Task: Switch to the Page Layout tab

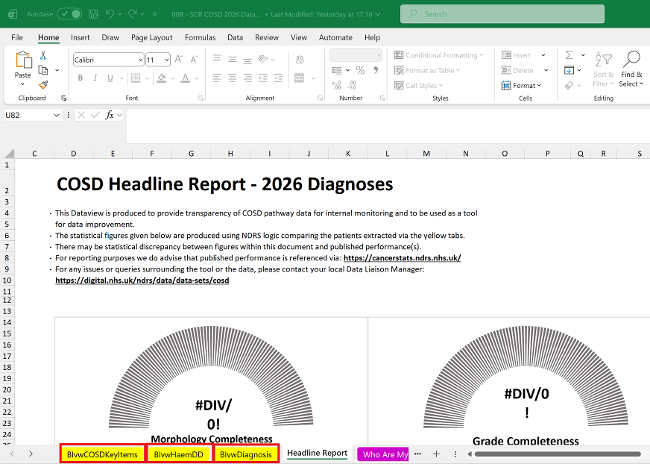Action: tap(152, 37)
